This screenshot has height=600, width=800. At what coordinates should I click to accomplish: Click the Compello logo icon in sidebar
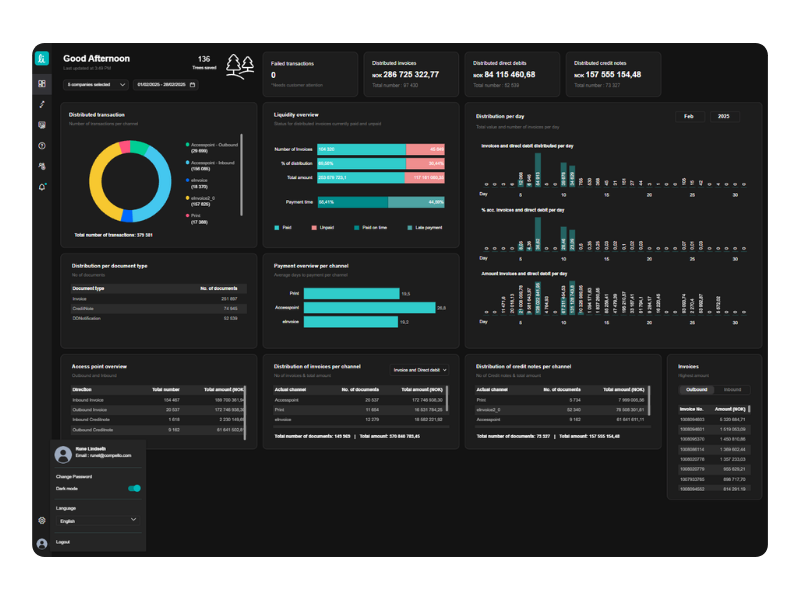(42, 59)
